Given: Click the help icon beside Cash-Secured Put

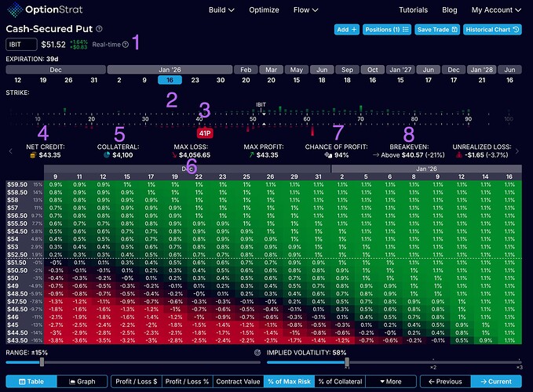Looking at the screenshot, I should coord(99,28).
